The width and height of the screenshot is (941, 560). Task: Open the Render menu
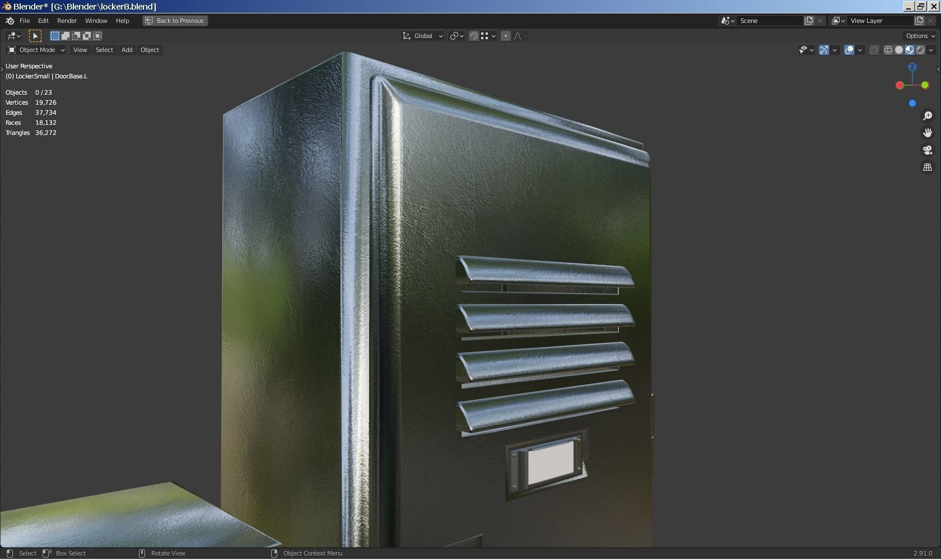[x=67, y=21]
